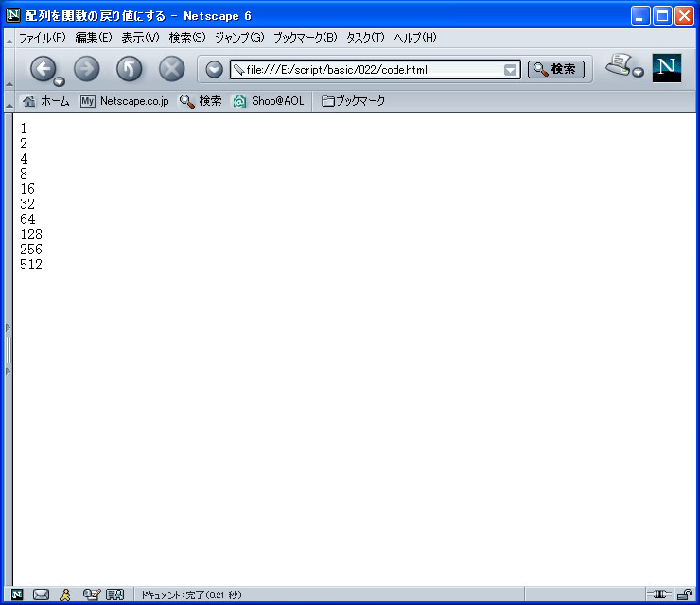Click the number 16 in the page output
Screen dimensions: 700x605
pos(27,189)
